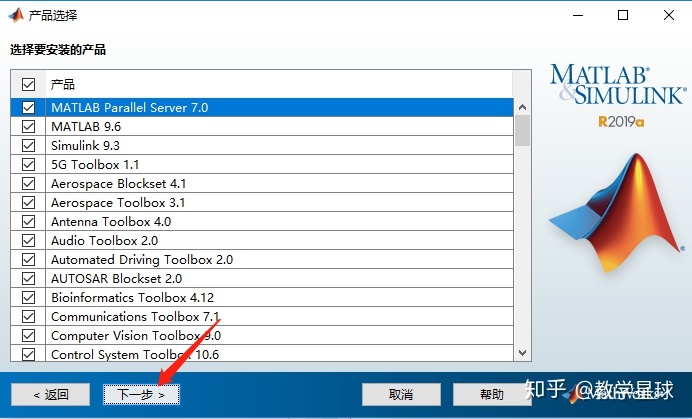Select the AUTOSAR Blockset 2.0 row text
Viewport: 692px width, 419px height.
pos(116,278)
